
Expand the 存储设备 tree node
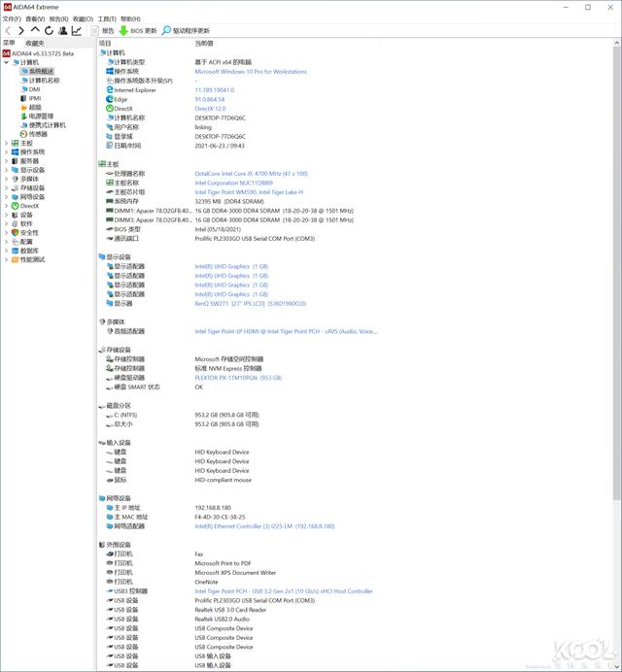(x=7, y=188)
